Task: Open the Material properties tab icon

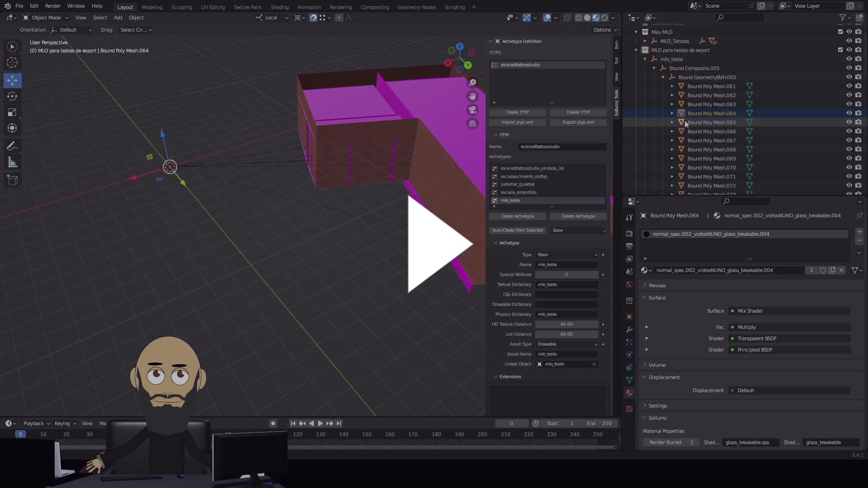Action: tap(629, 392)
